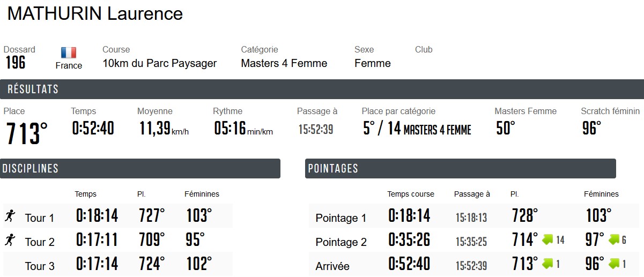Click the Arrivée row label
Screen dimensions: 644x277
click(332, 266)
